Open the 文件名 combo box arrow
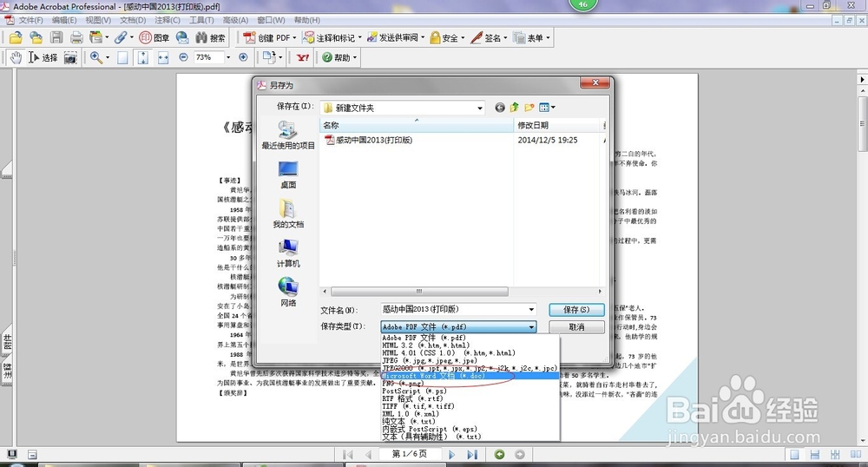Viewport: 868px width, 467px height. [x=531, y=309]
